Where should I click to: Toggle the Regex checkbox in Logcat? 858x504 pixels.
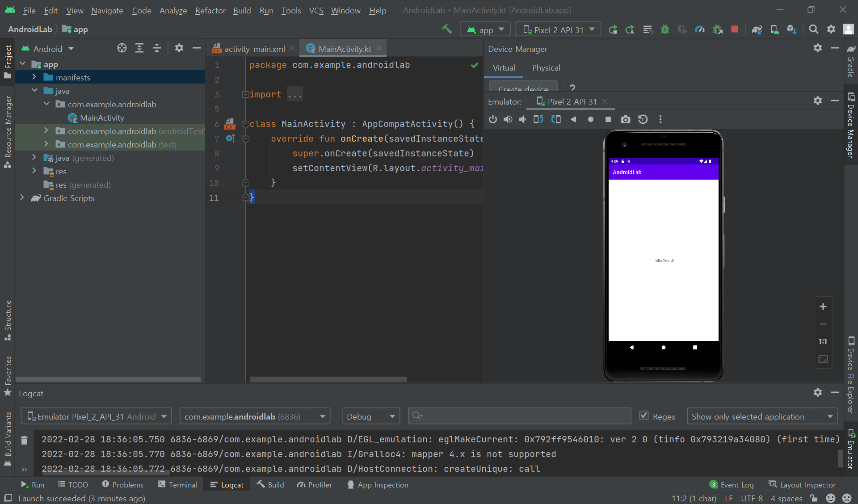[644, 416]
